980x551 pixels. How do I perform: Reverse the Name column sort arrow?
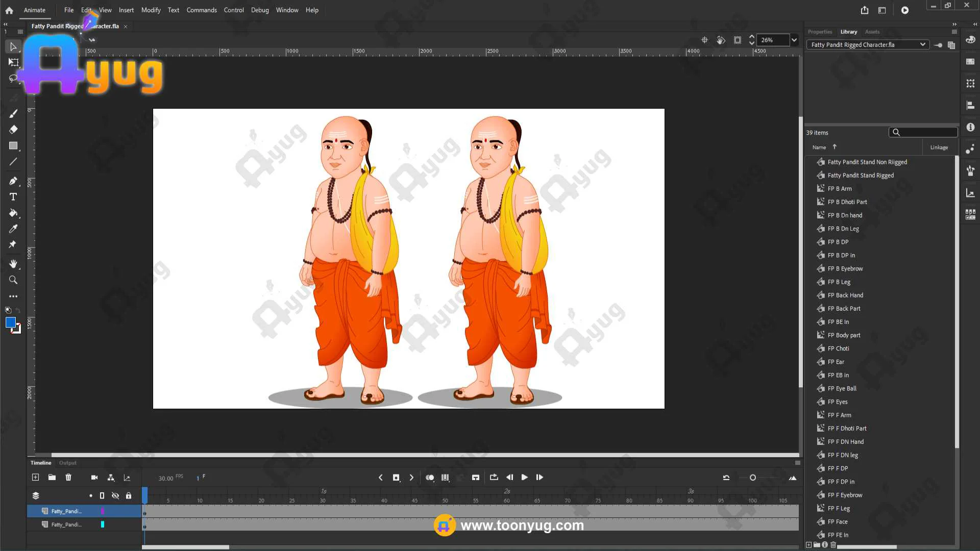[x=835, y=147]
